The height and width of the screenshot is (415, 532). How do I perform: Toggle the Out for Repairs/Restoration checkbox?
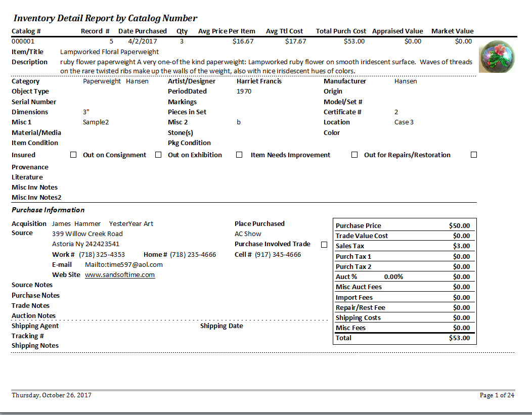coord(474,155)
